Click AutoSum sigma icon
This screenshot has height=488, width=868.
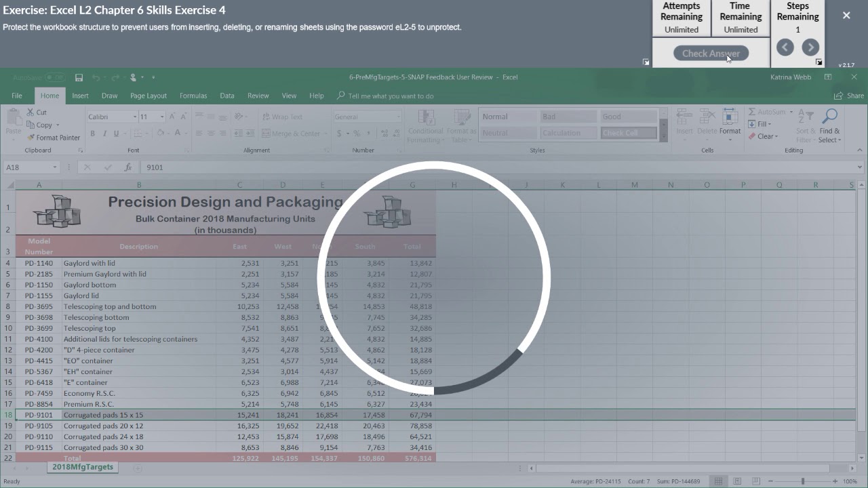pyautogui.click(x=752, y=112)
